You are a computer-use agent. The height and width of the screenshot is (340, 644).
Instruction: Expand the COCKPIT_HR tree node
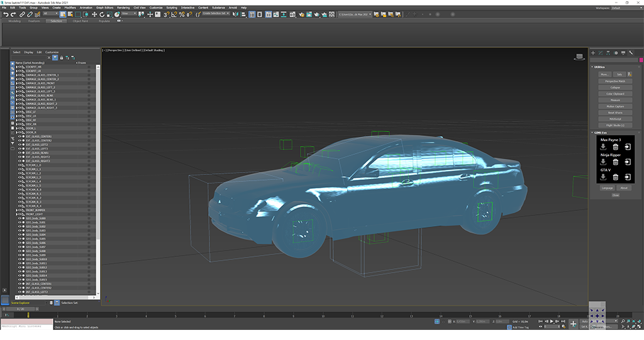click(x=16, y=67)
